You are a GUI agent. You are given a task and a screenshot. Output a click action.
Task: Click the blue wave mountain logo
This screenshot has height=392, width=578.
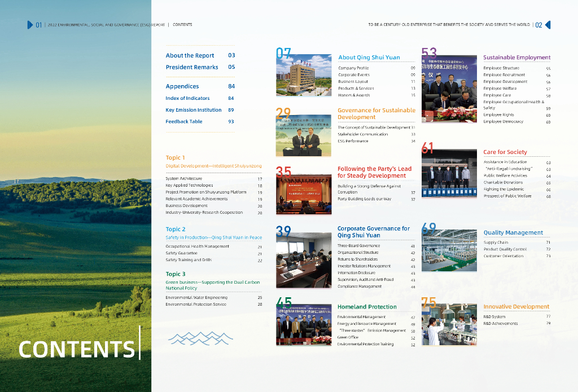point(200,338)
